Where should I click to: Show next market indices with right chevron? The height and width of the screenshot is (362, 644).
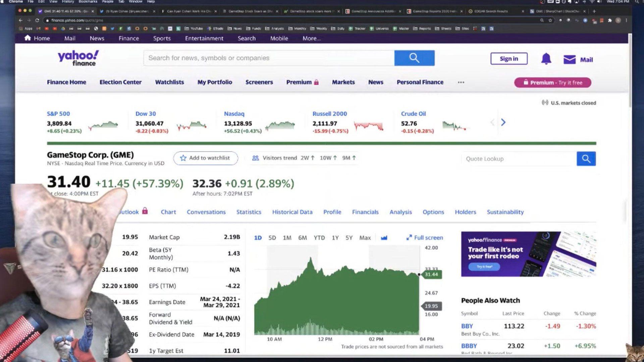tap(503, 122)
